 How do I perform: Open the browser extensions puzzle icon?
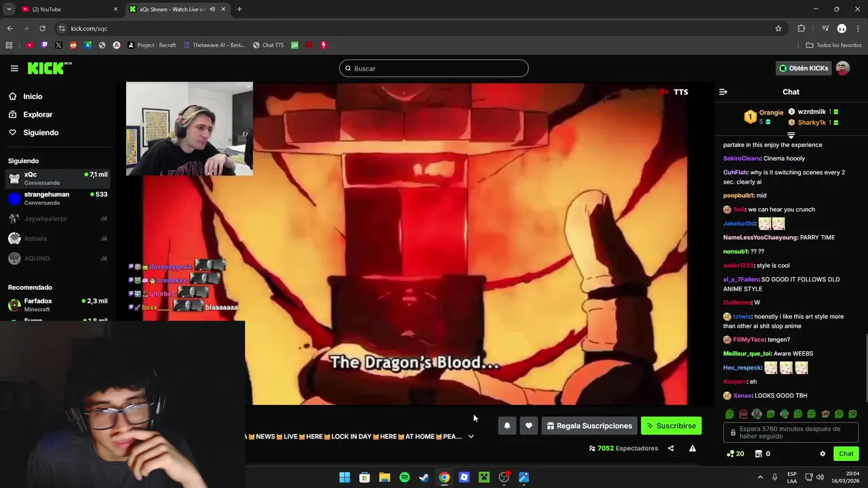(x=802, y=28)
